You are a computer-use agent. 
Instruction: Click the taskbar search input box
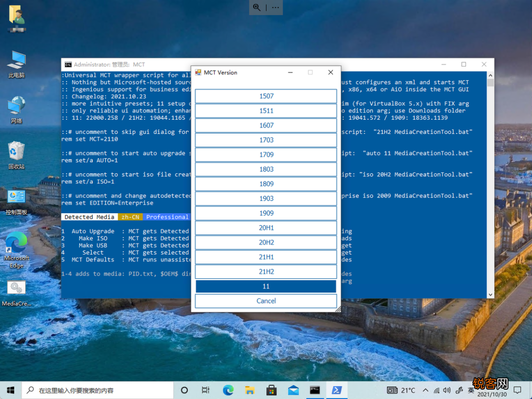coord(98,390)
